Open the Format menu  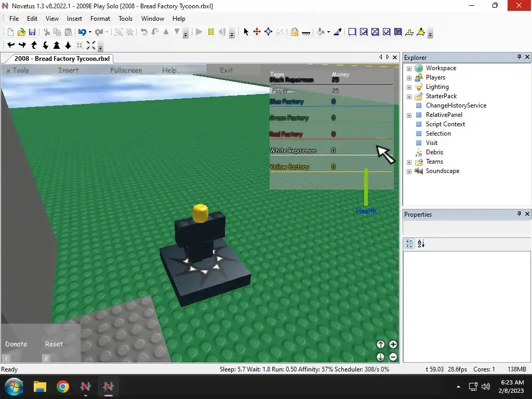[100, 19]
